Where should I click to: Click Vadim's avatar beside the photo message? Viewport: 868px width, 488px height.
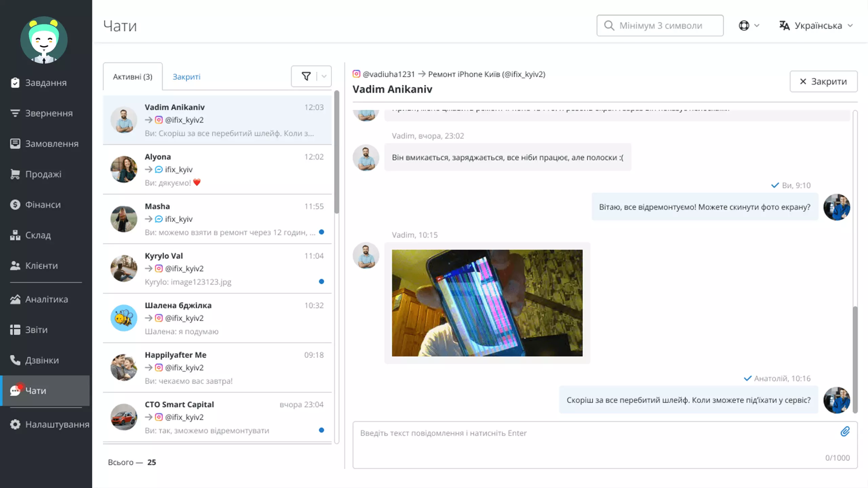[x=366, y=256]
